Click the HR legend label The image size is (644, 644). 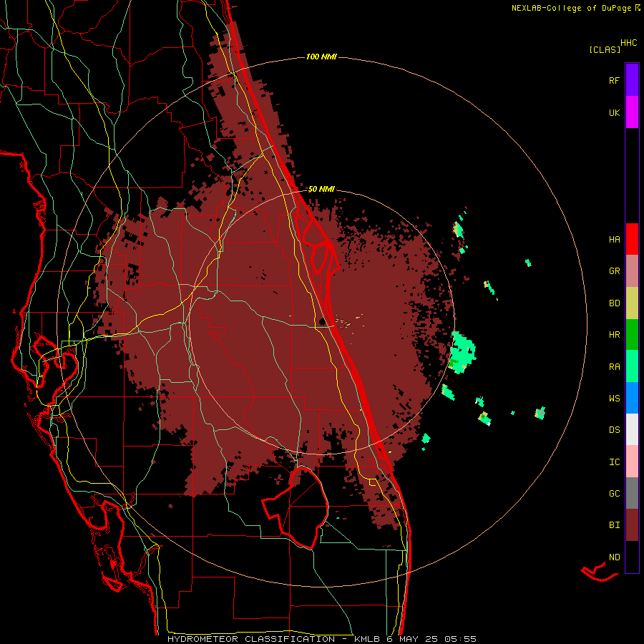614,335
